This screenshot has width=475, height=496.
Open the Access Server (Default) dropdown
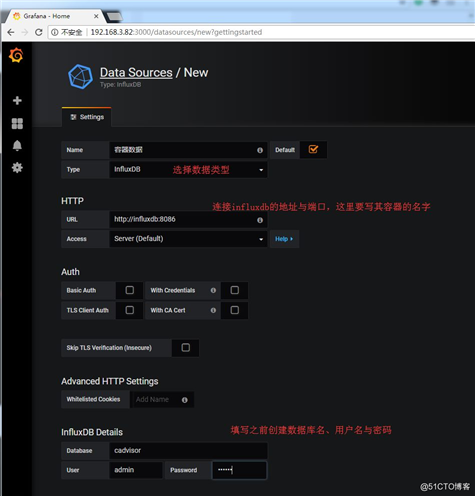coord(188,239)
